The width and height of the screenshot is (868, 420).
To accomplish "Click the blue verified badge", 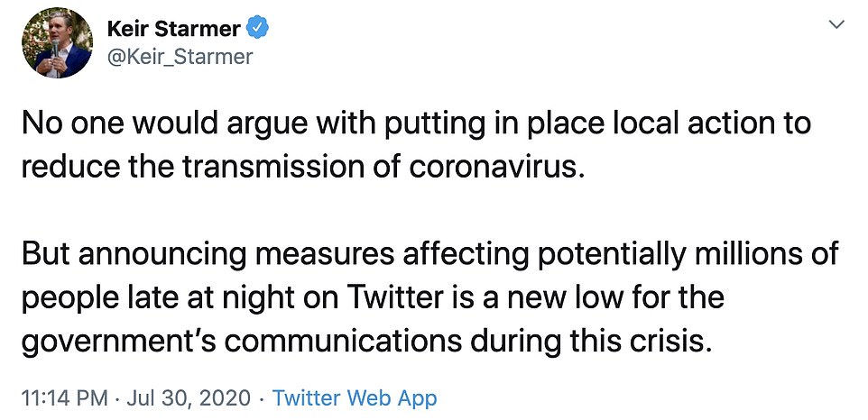I will (258, 29).
